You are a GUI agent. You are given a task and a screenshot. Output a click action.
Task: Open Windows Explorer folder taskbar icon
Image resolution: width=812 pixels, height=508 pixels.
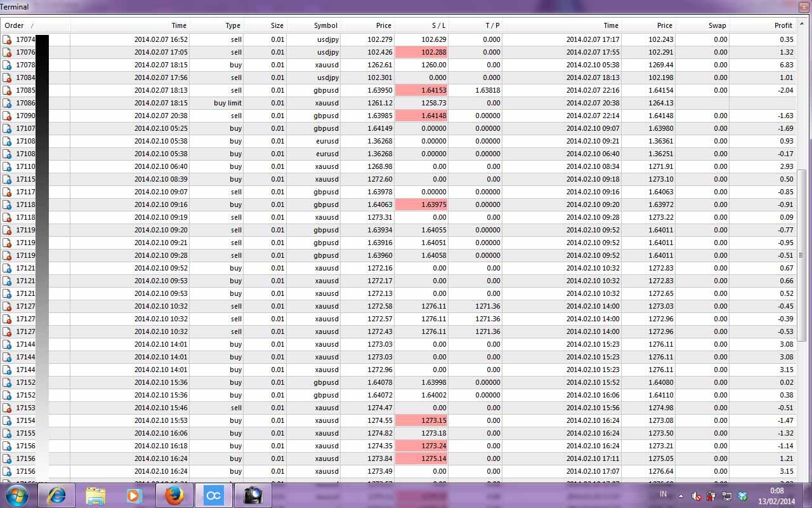pyautogui.click(x=95, y=495)
